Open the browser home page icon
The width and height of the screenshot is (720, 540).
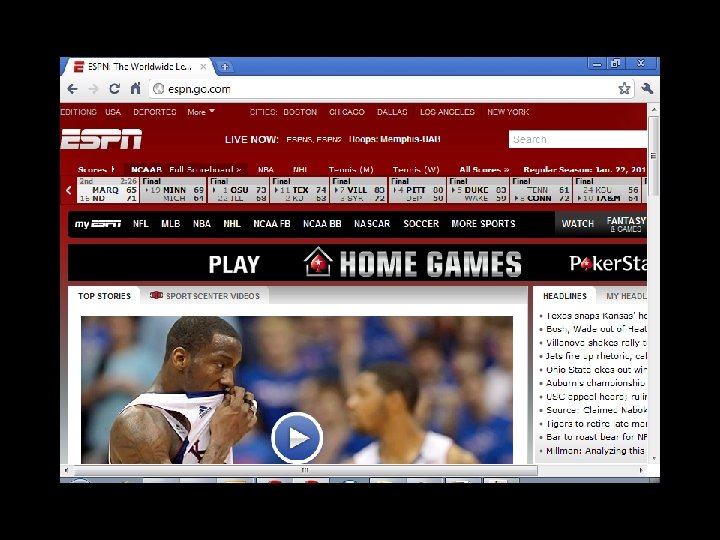(135, 88)
